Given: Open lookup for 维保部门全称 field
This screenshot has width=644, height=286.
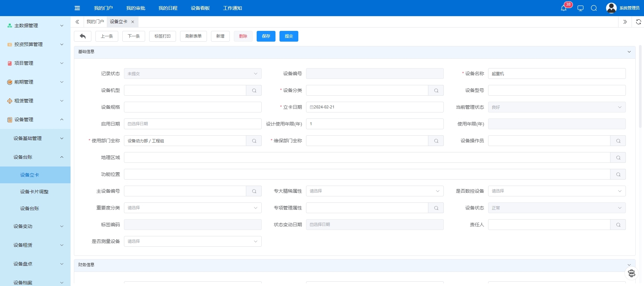Looking at the screenshot, I should [436, 141].
